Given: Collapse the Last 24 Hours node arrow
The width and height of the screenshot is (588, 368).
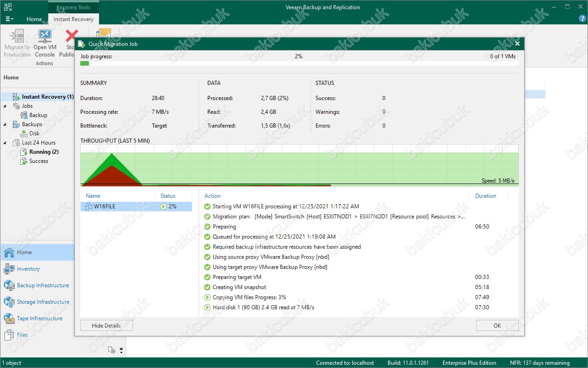Looking at the screenshot, I should (5, 143).
